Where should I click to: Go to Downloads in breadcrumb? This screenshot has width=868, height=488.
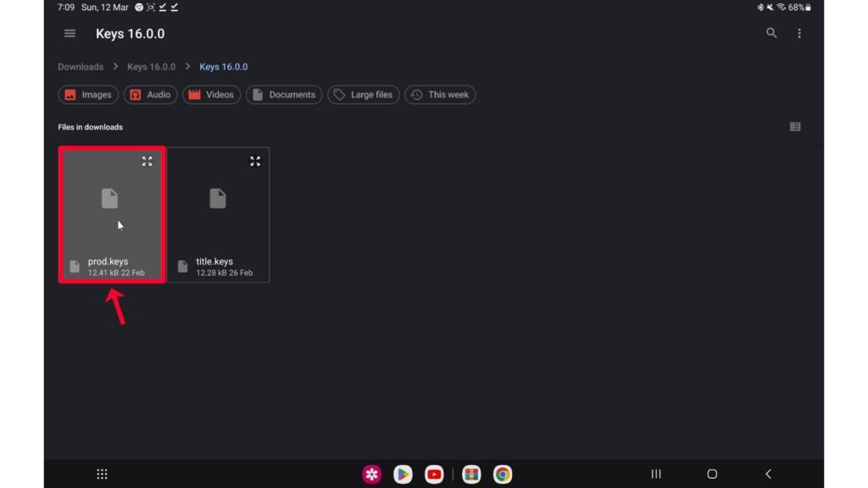81,67
